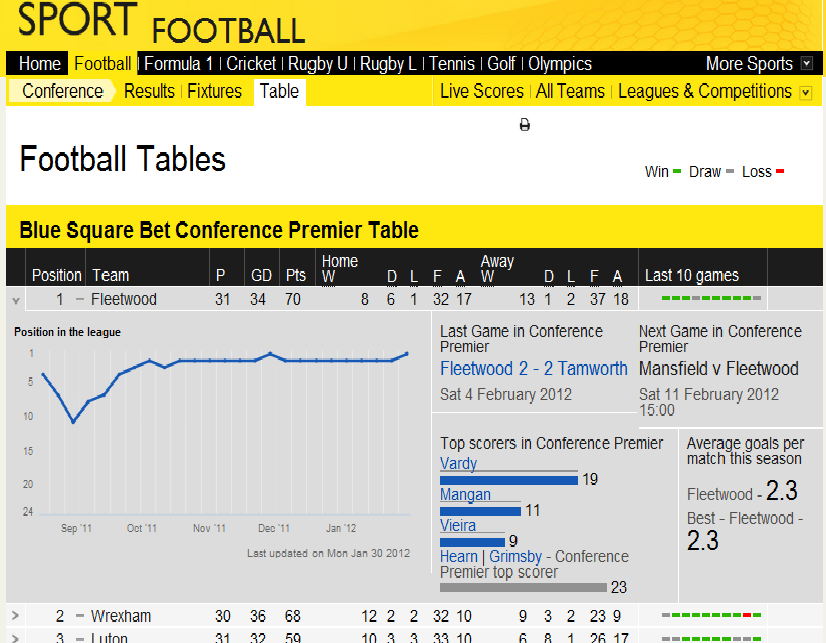
Task: Open the Fixtures tab
Action: (214, 92)
